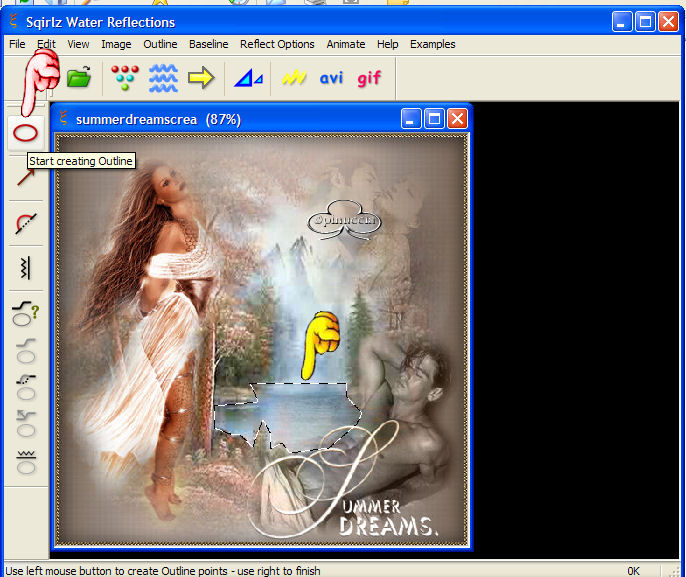The image size is (686, 577).
Task: Open the Image menu
Action: pyautogui.click(x=116, y=44)
